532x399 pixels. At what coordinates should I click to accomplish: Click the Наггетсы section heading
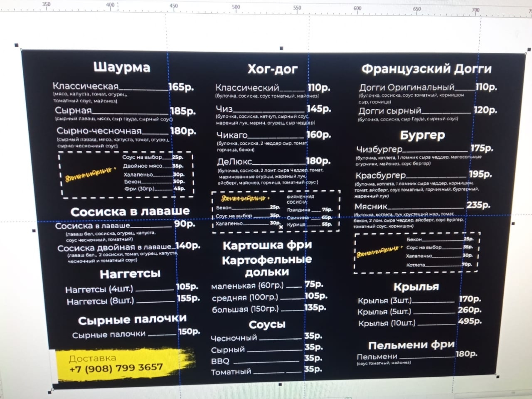(130, 274)
